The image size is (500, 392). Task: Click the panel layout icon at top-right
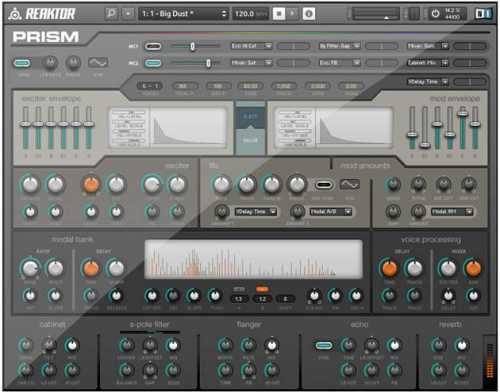point(484,14)
